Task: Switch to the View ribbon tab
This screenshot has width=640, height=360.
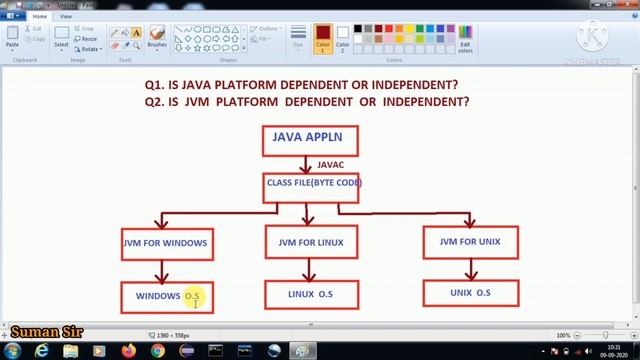Action: pyautogui.click(x=65, y=16)
